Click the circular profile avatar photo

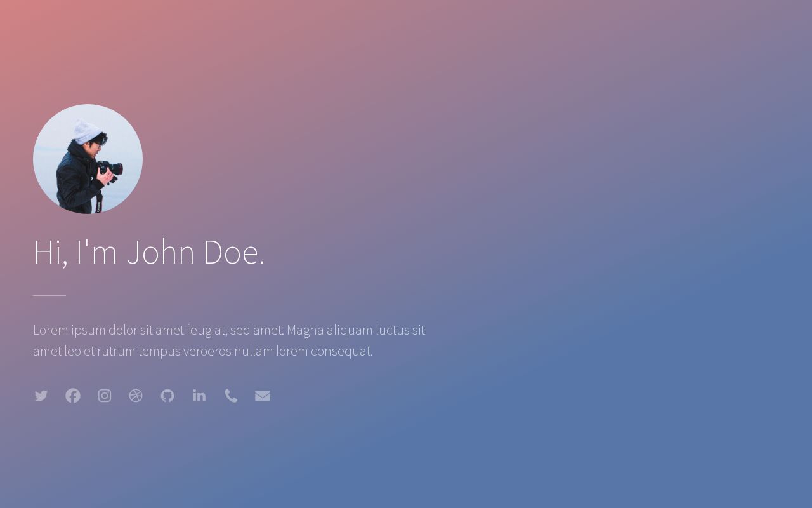point(88,159)
